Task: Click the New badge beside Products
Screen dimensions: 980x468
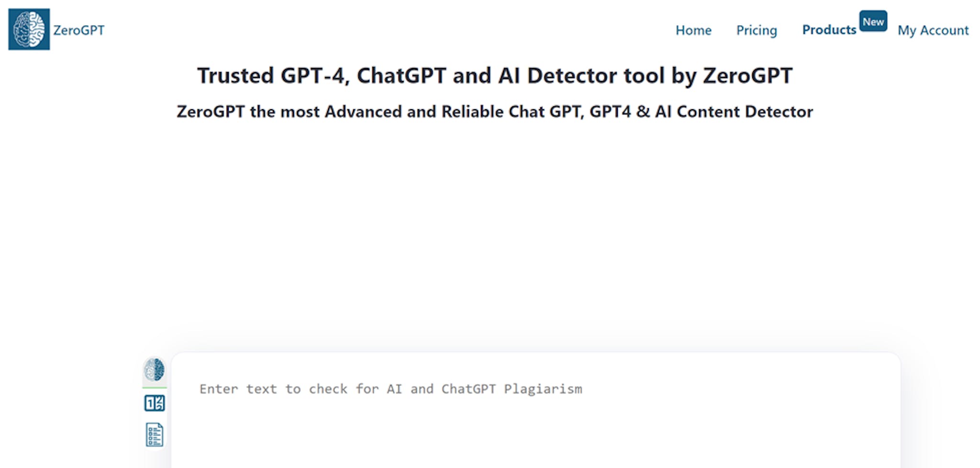Action: point(874,21)
